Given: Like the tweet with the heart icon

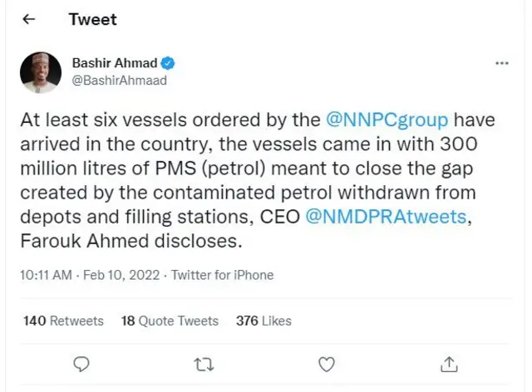Looking at the screenshot, I should (x=327, y=363).
